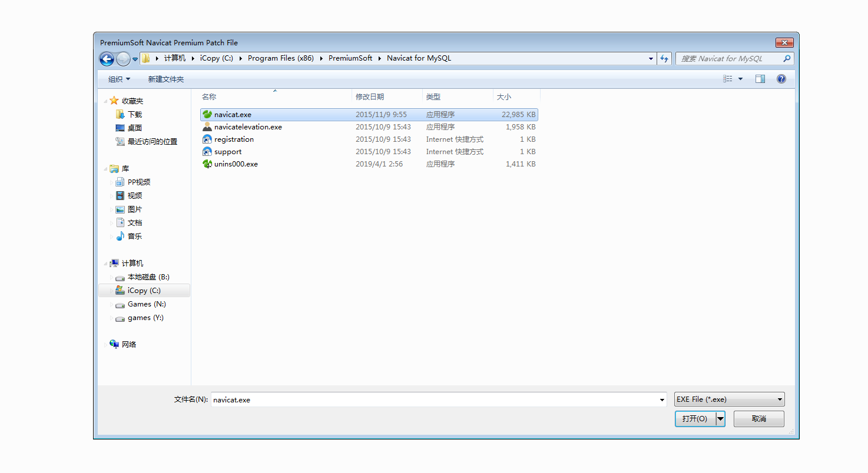This screenshot has width=868, height=473.
Task: Open the address bar history dropdown
Action: 651,58
